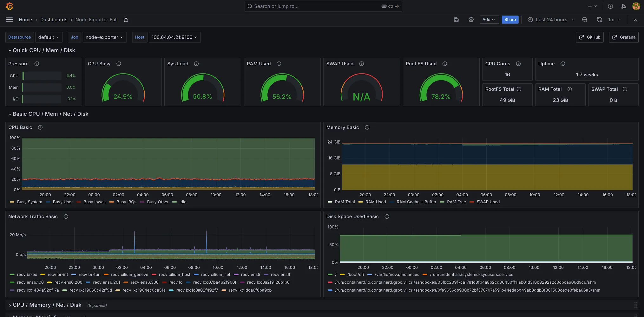Open the GitHub link button

tap(589, 37)
